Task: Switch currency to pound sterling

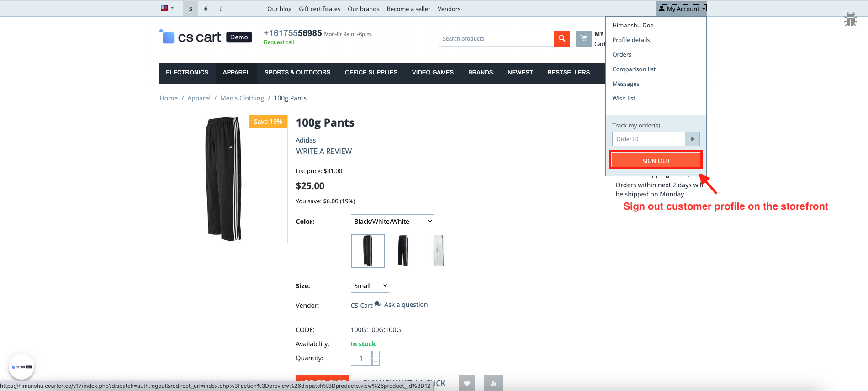Action: tap(222, 9)
